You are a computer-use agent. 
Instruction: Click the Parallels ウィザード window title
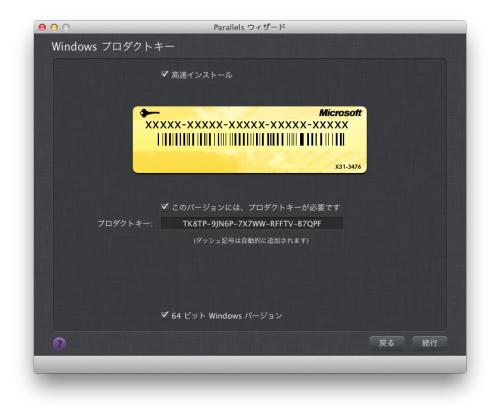click(x=249, y=27)
